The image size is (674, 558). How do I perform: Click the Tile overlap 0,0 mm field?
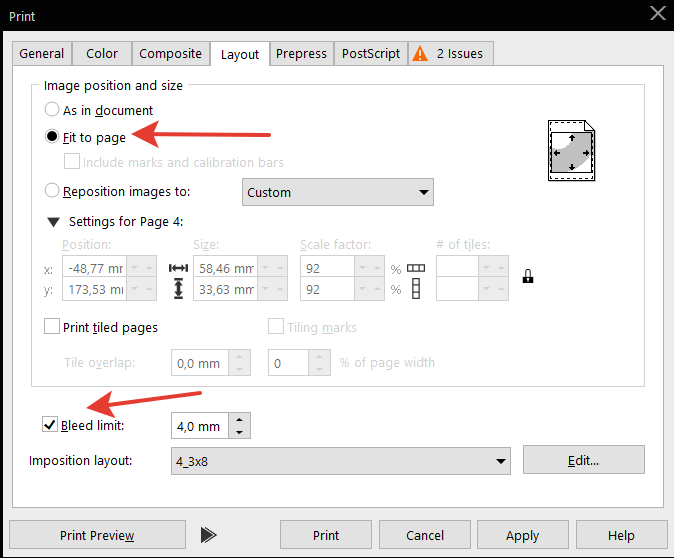pyautogui.click(x=199, y=363)
